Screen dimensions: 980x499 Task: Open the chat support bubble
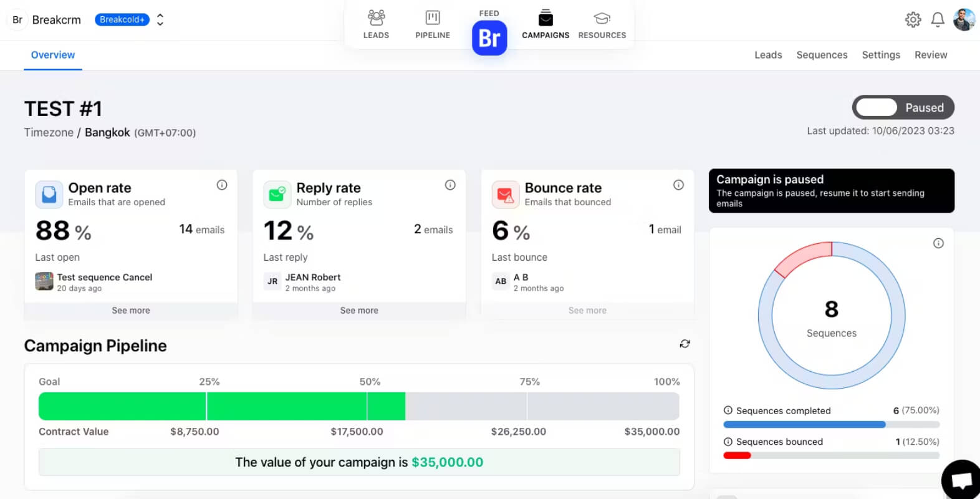[x=961, y=480]
